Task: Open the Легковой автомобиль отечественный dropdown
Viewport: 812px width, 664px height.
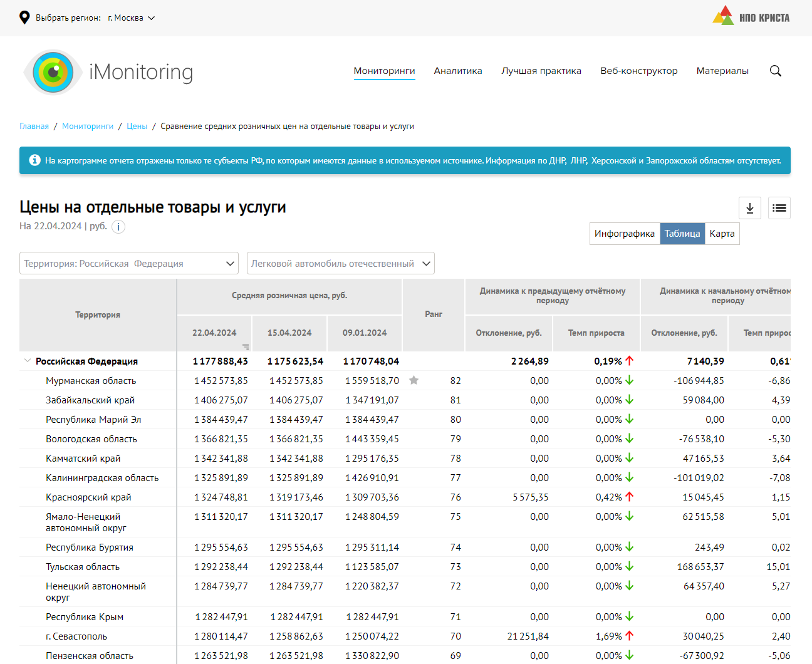Action: (x=340, y=264)
